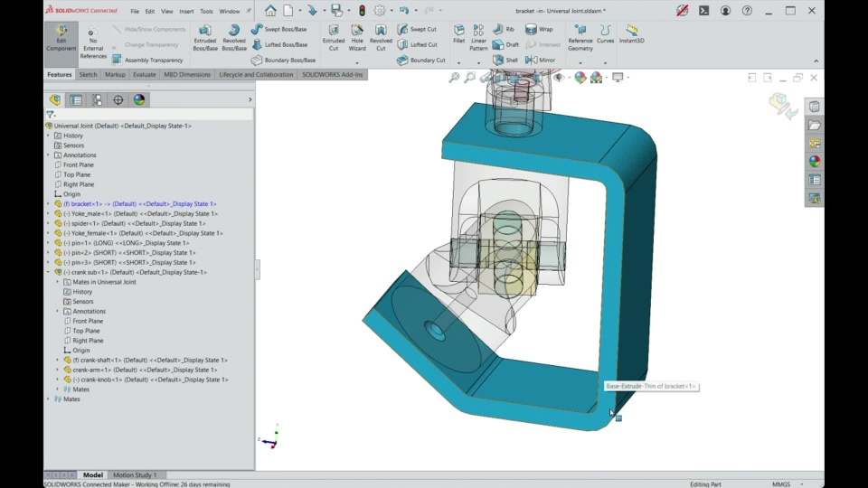Open the Hole Wizard

[x=357, y=38]
